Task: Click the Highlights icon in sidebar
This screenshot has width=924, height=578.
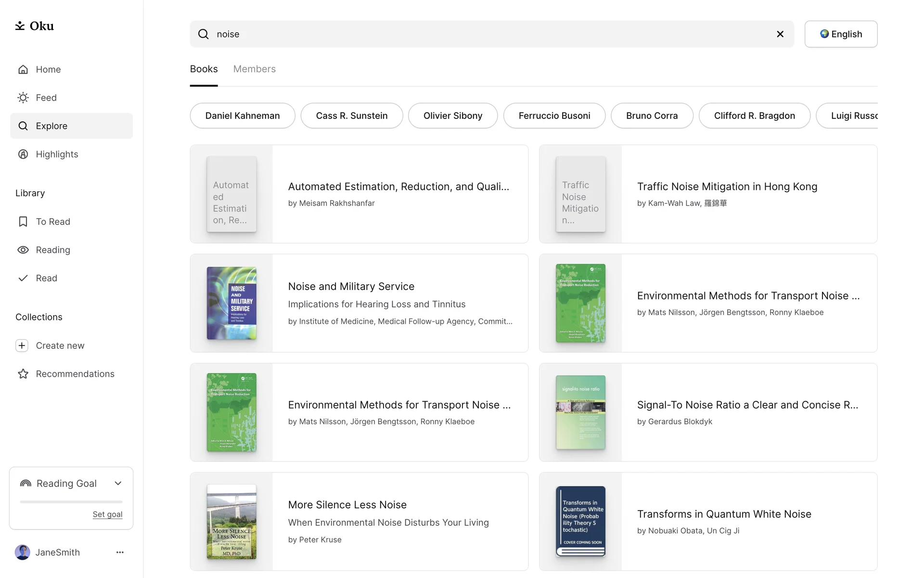Action: (x=23, y=154)
